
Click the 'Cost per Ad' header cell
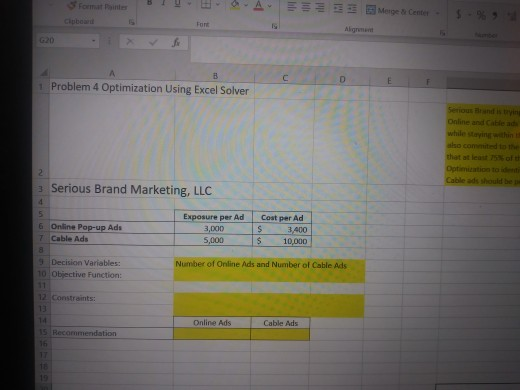tap(282, 218)
